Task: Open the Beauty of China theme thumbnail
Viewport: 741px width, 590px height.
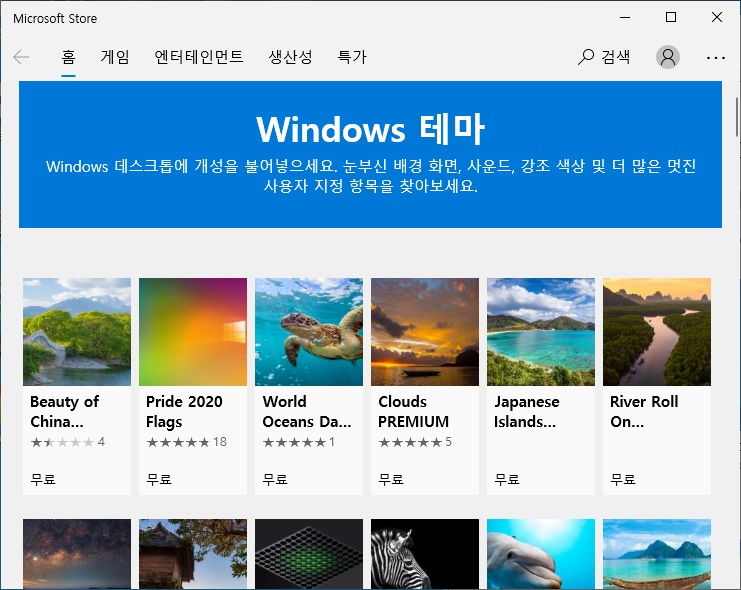Action: [x=77, y=332]
